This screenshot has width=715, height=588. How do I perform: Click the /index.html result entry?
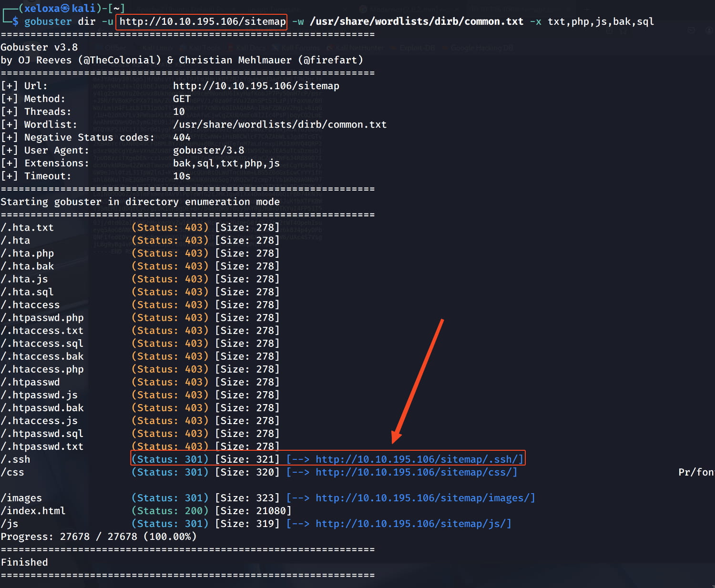pyautogui.click(x=33, y=511)
